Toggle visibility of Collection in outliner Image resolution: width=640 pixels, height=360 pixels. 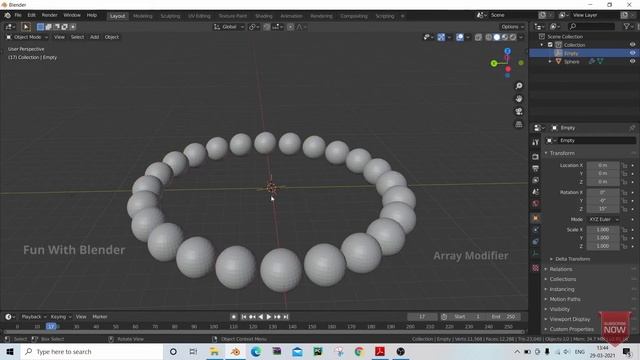(x=632, y=44)
